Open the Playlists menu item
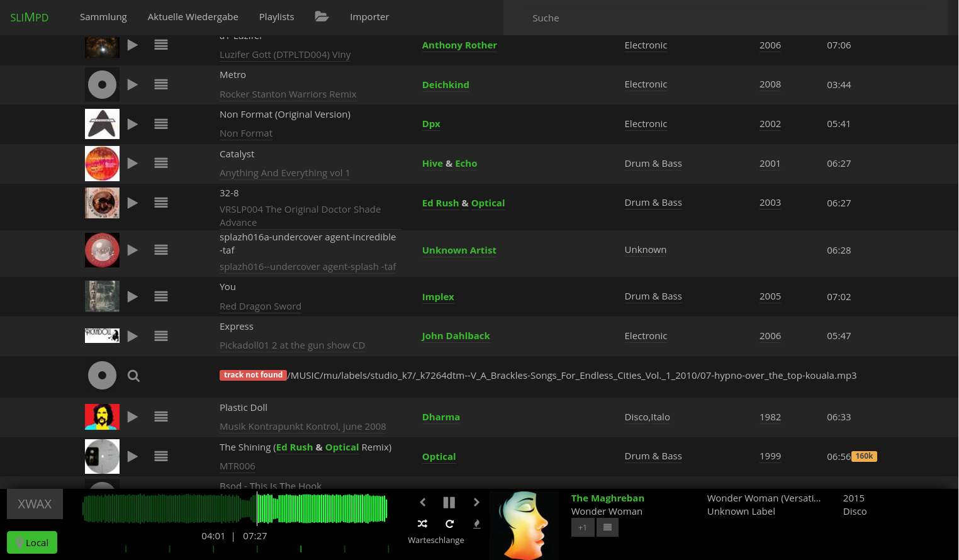959x560 pixels. coord(276,17)
